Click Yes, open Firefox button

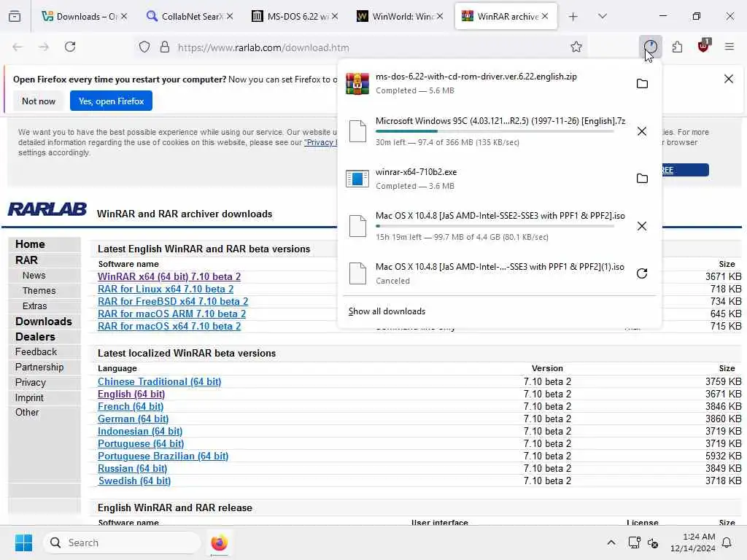(x=111, y=101)
